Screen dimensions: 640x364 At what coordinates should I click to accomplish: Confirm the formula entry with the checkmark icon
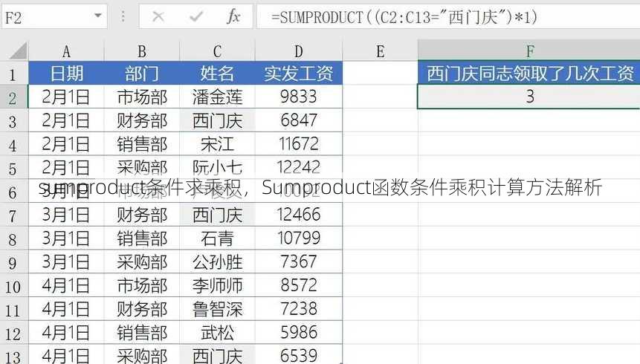coord(196,17)
